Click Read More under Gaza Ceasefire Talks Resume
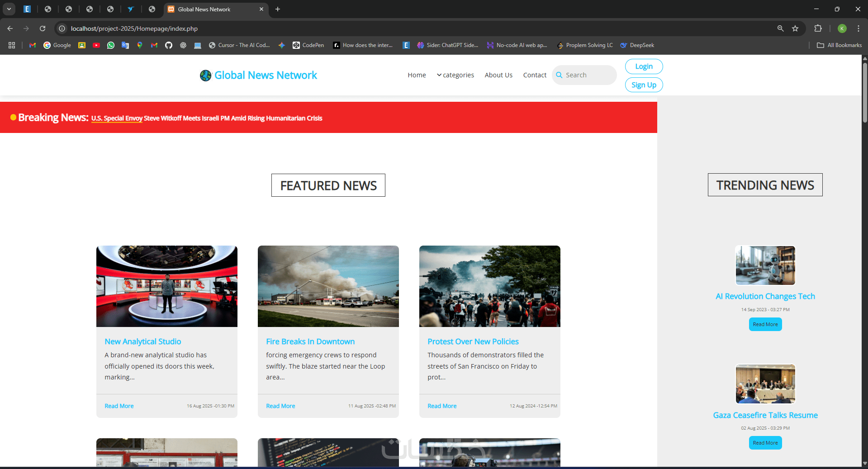 click(x=765, y=443)
